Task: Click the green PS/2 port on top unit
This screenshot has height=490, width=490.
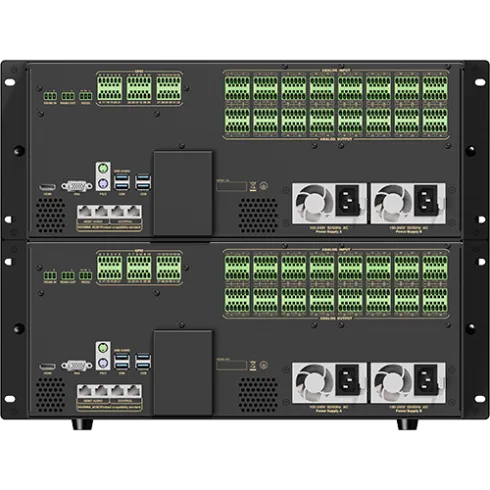Action: coord(103,169)
